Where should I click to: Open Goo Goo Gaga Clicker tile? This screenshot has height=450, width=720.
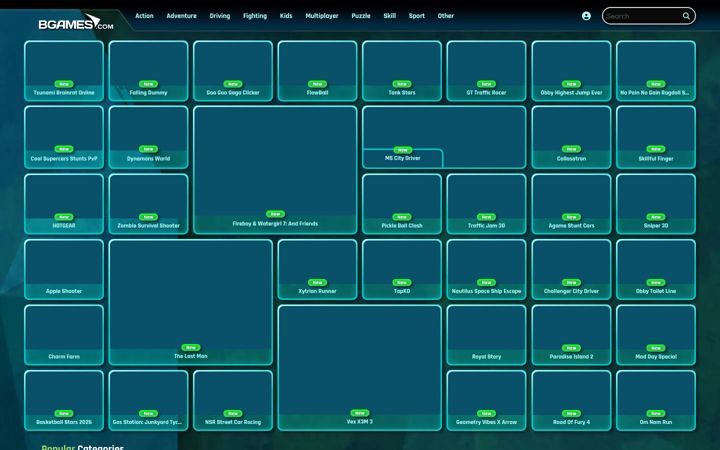coord(233,71)
